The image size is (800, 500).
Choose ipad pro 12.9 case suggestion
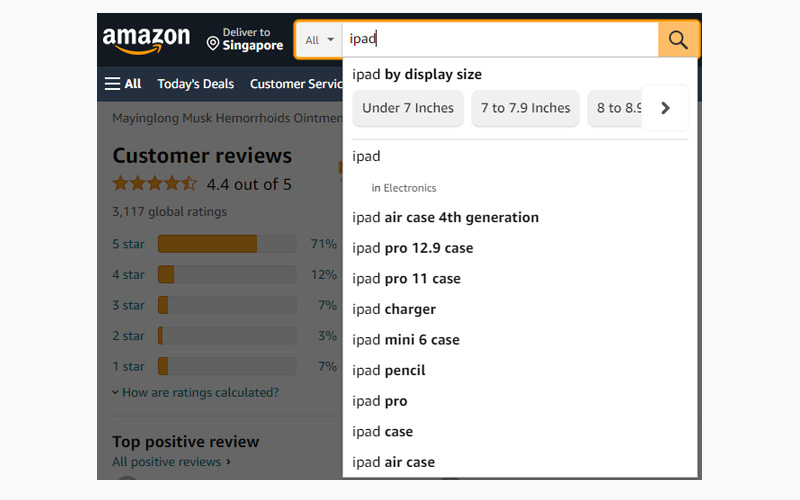pos(412,248)
